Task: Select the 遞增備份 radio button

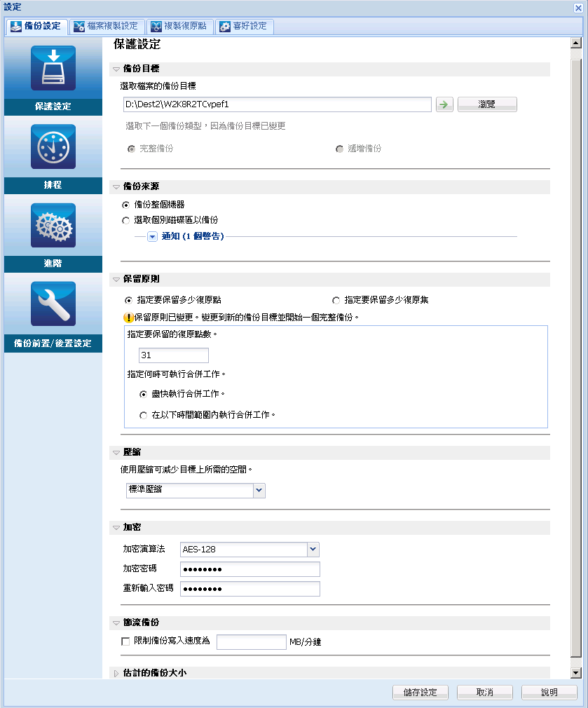Action: tap(339, 149)
